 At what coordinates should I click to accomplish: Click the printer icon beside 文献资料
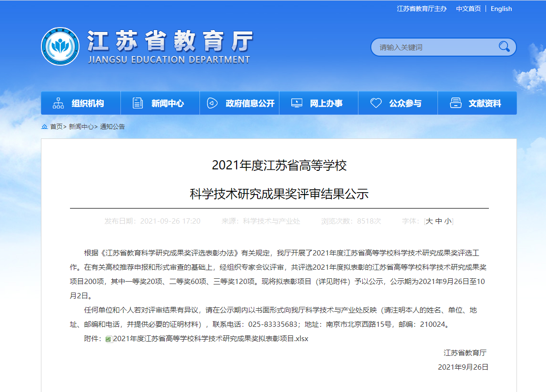[456, 103]
